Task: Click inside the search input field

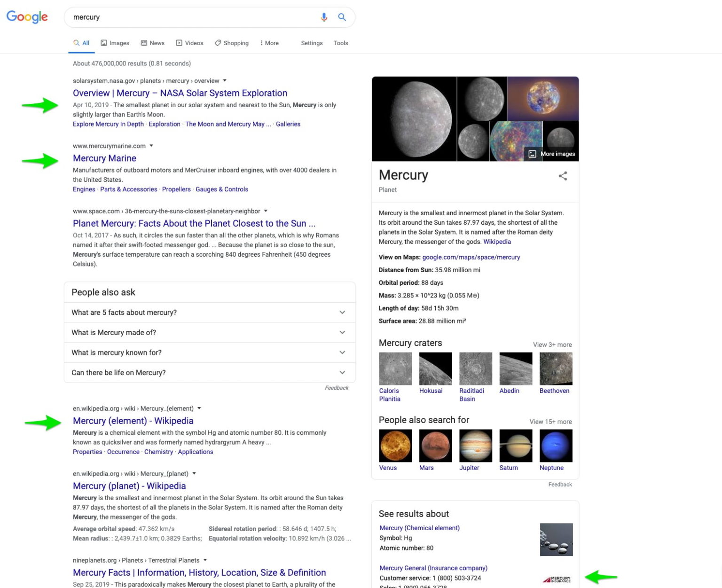Action: (188, 17)
